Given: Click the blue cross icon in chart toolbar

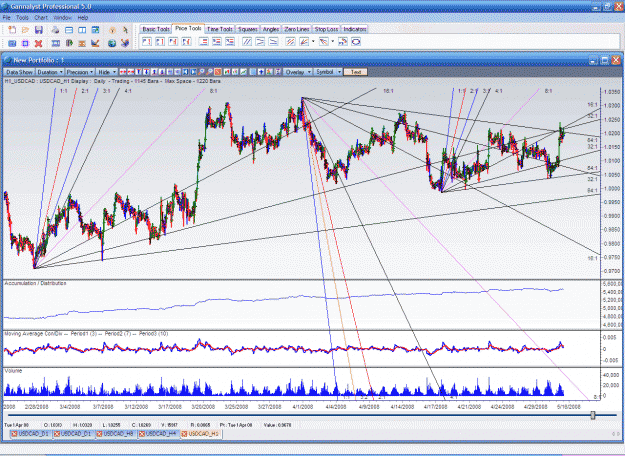Looking at the screenshot, I should 261,72.
